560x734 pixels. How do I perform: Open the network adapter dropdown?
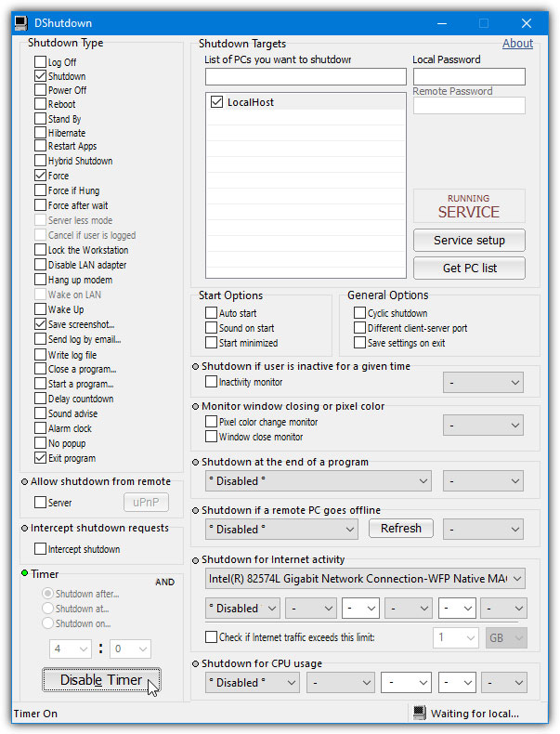(365, 578)
